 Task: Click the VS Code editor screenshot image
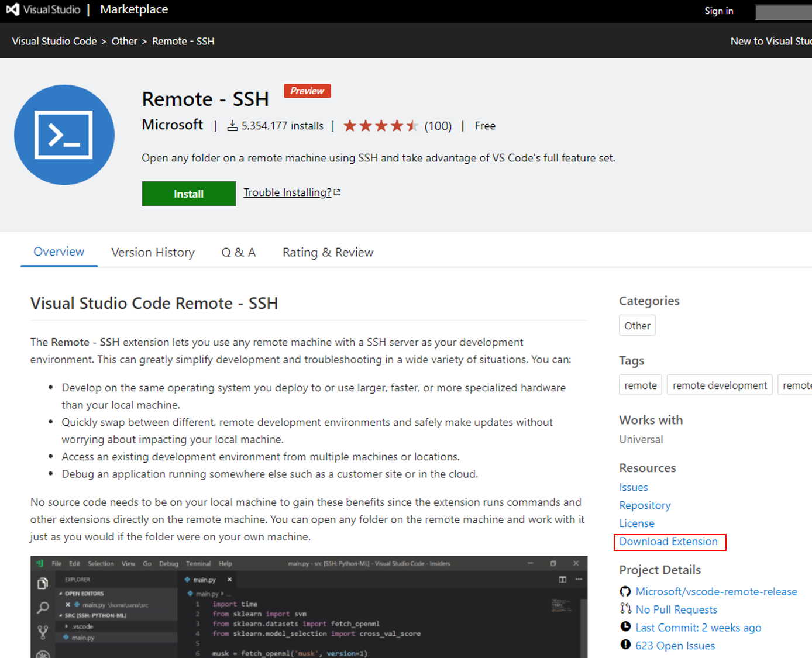click(x=309, y=607)
